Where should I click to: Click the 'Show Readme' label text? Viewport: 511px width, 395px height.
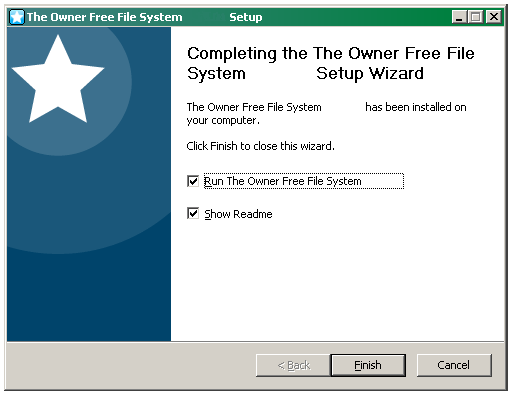tap(238, 214)
